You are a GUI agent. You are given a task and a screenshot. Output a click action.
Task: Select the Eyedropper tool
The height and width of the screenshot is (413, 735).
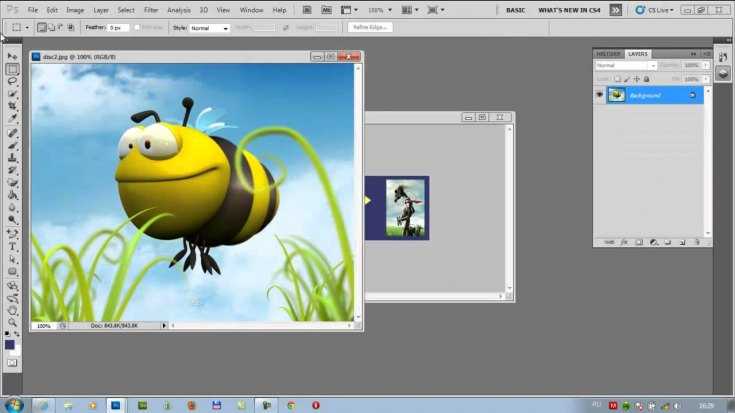pos(12,118)
